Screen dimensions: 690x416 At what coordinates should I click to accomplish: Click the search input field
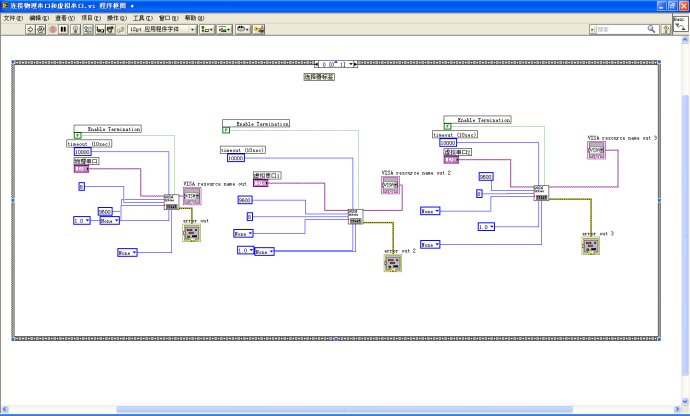tap(625, 29)
